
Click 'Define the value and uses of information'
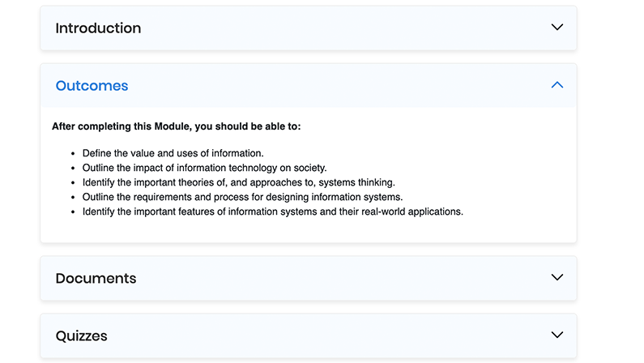[173, 153]
